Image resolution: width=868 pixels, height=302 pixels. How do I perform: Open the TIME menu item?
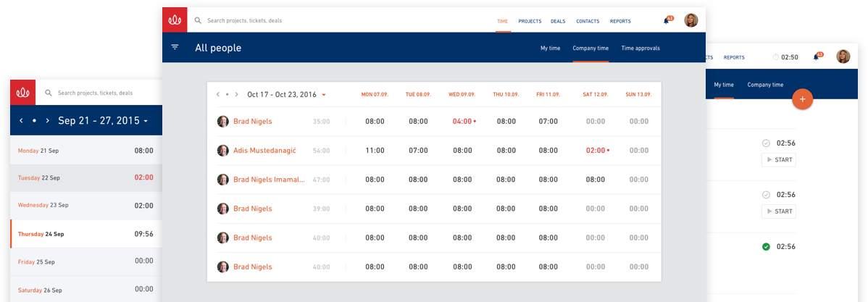coord(503,21)
